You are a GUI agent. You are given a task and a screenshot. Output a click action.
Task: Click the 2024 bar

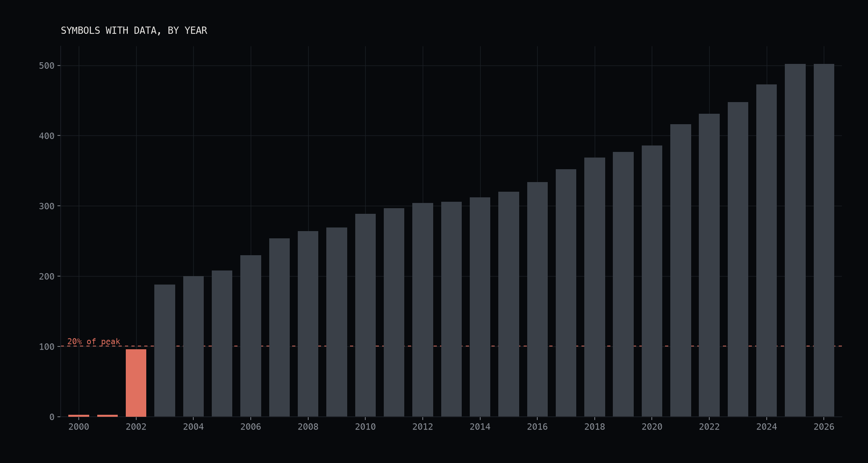click(766, 250)
